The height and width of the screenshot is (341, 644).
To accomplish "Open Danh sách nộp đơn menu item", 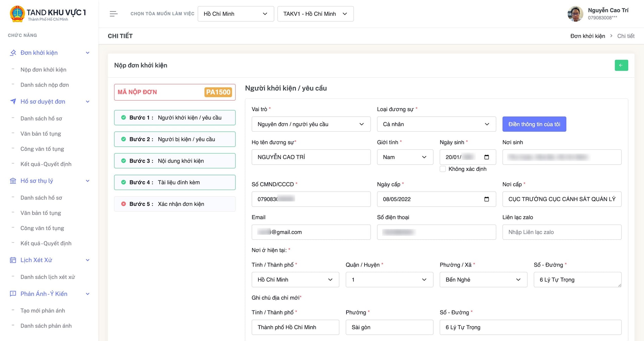I will click(45, 85).
